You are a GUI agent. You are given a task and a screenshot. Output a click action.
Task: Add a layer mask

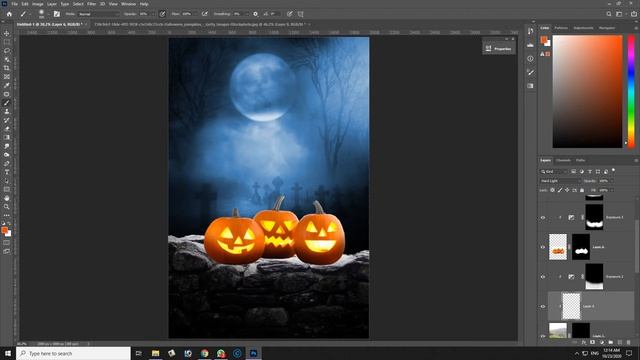coord(593,342)
